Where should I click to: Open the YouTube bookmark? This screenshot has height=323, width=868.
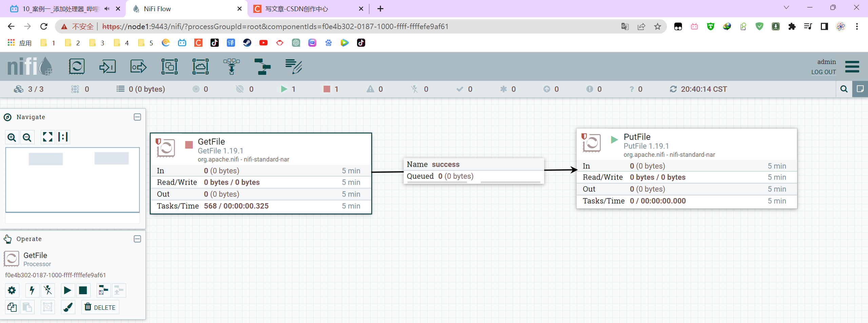point(263,43)
